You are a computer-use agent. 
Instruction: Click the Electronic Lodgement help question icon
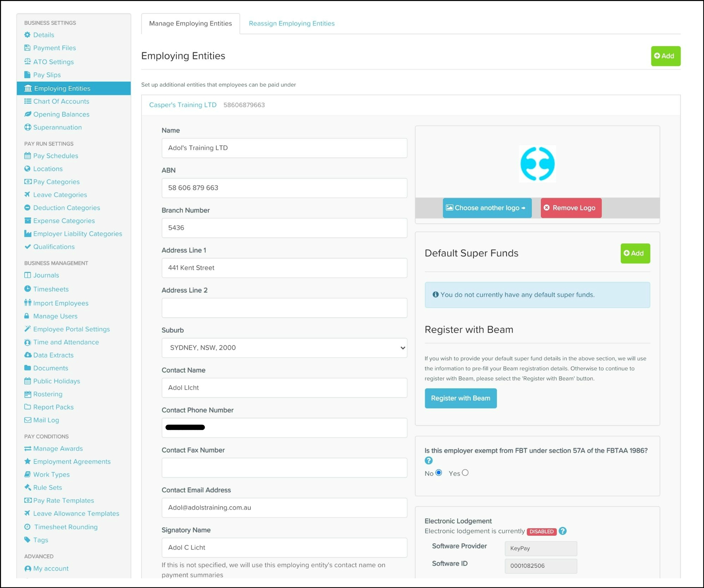coord(562,531)
